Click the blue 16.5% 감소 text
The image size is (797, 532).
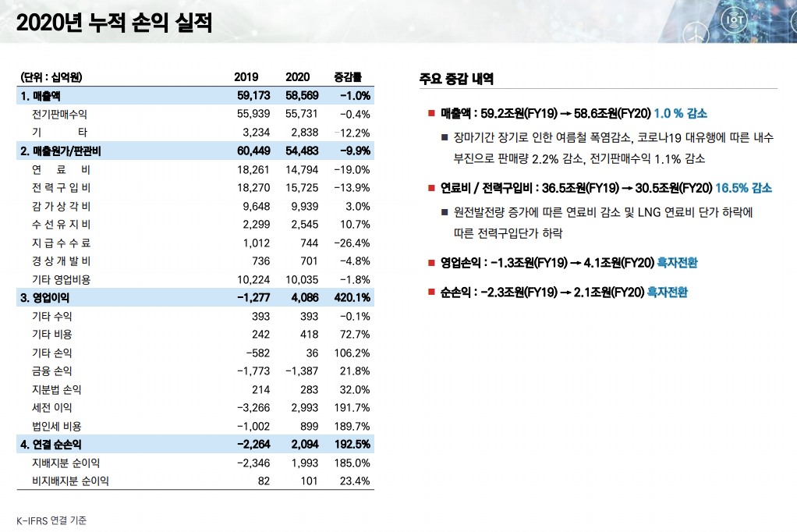(x=745, y=187)
